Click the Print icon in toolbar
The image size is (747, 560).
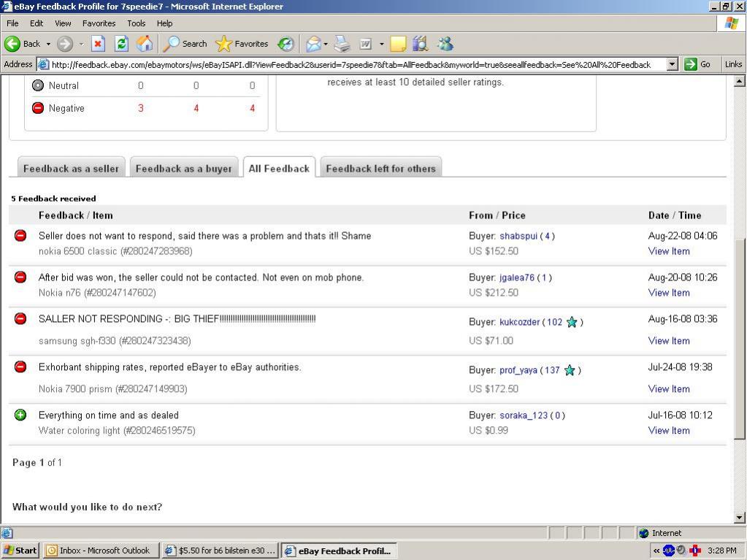[x=342, y=44]
